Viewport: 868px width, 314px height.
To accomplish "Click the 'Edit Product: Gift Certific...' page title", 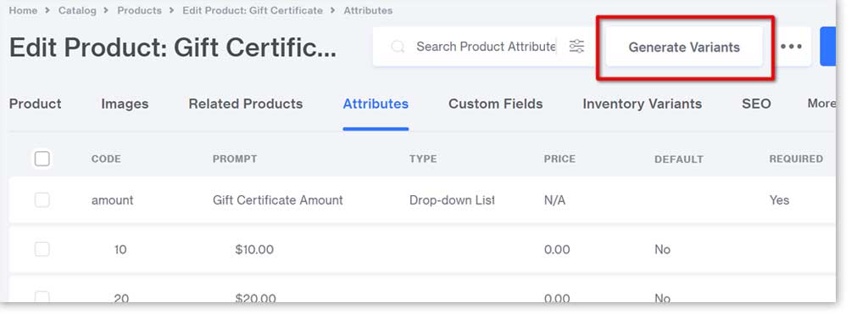I will click(173, 48).
